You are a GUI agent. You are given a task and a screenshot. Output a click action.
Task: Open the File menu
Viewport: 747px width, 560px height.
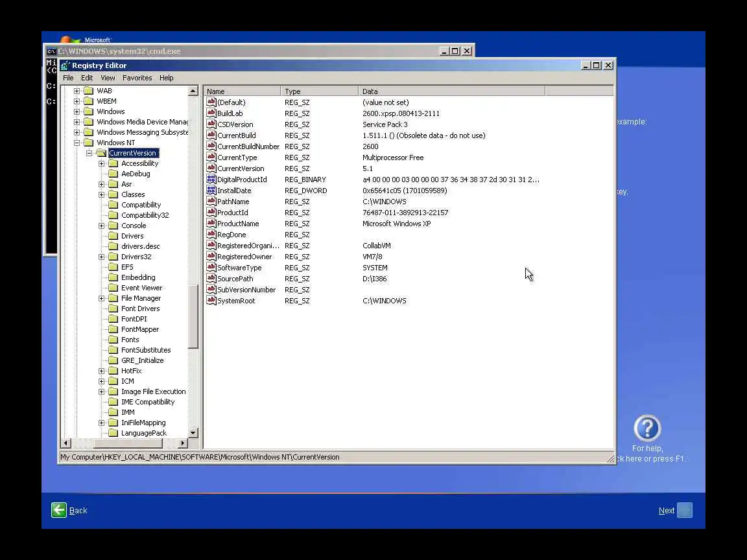tap(68, 78)
